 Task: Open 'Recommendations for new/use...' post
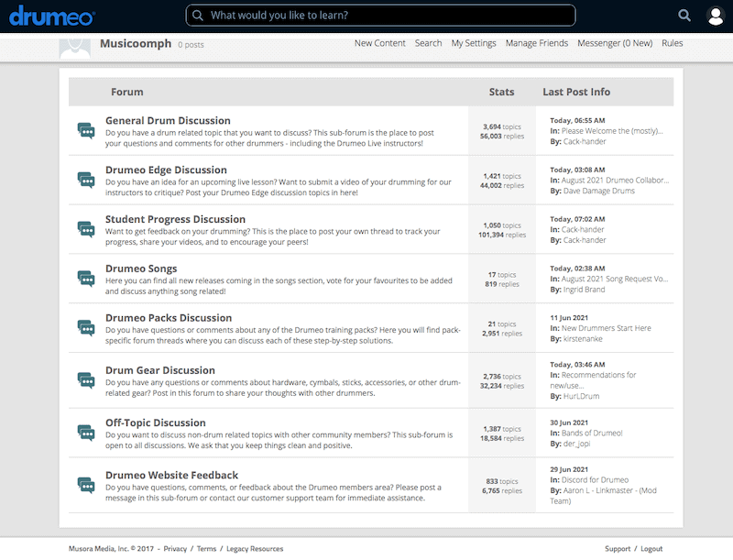coord(593,380)
